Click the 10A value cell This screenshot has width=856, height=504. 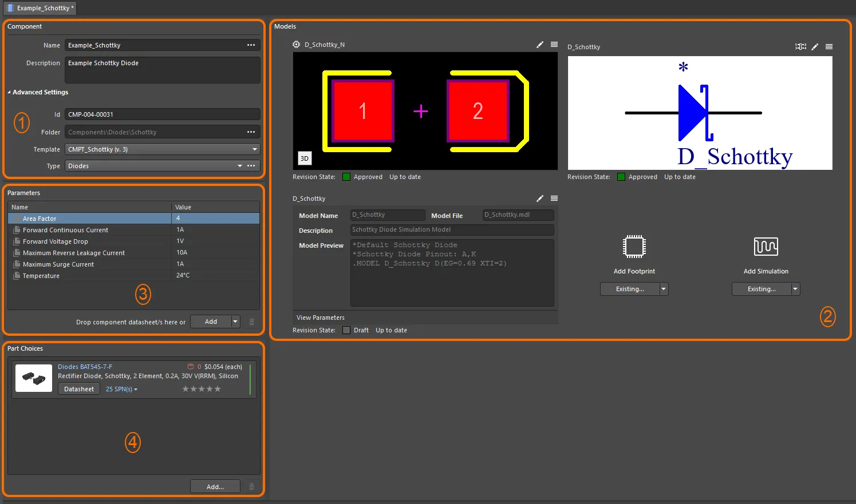coord(215,253)
